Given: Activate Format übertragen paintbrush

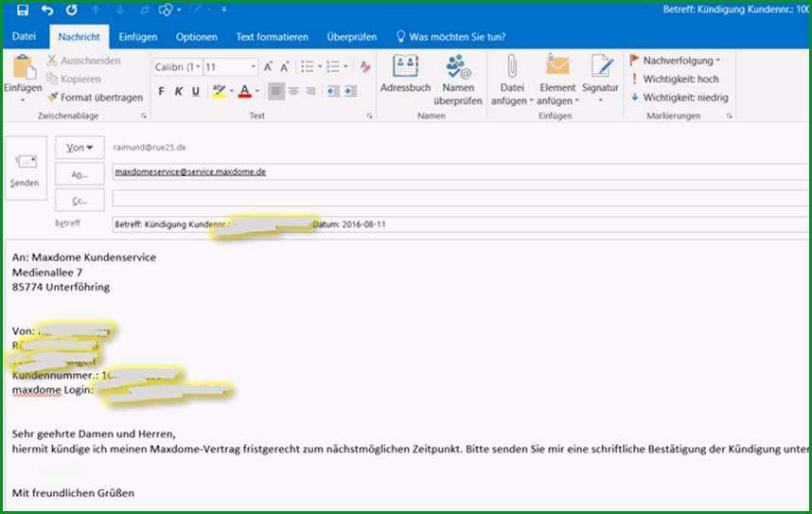Looking at the screenshot, I should click(x=95, y=97).
